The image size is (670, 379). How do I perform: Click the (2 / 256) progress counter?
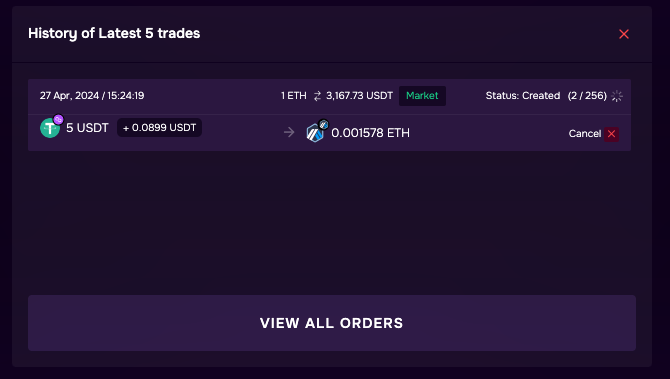[587, 96]
